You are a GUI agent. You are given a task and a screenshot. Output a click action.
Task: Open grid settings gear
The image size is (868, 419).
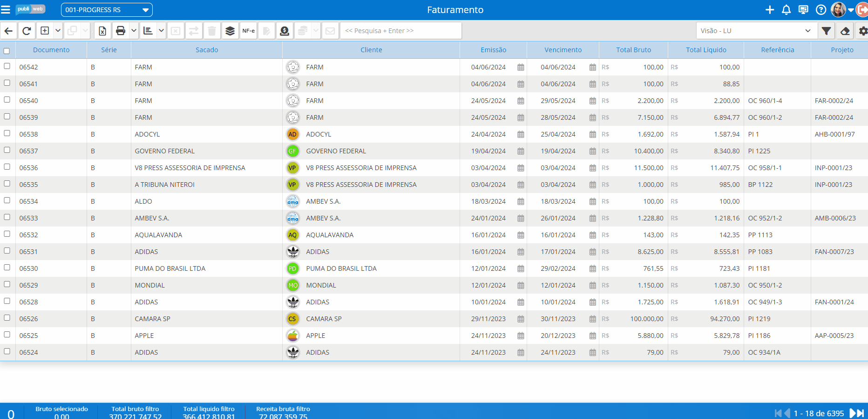click(863, 31)
